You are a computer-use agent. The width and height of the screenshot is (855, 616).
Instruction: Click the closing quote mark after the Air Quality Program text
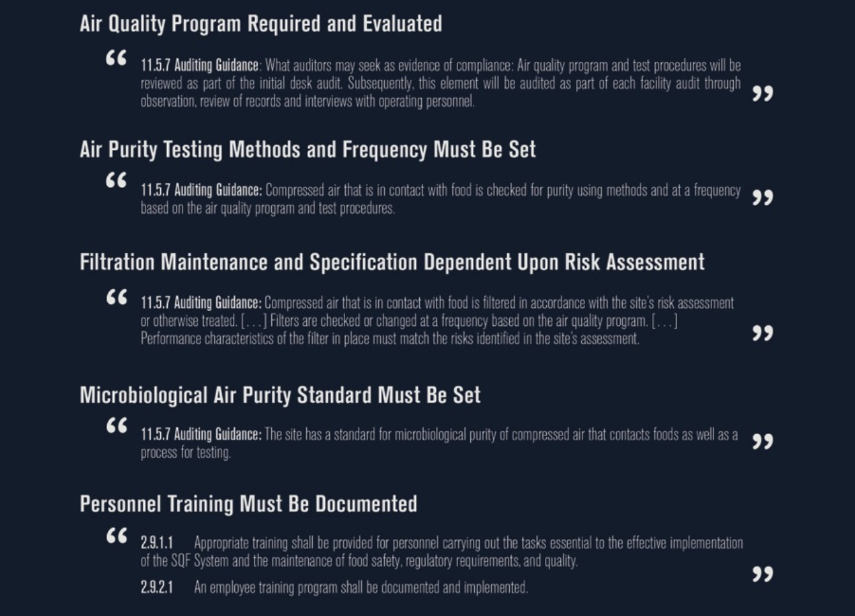[x=762, y=94]
